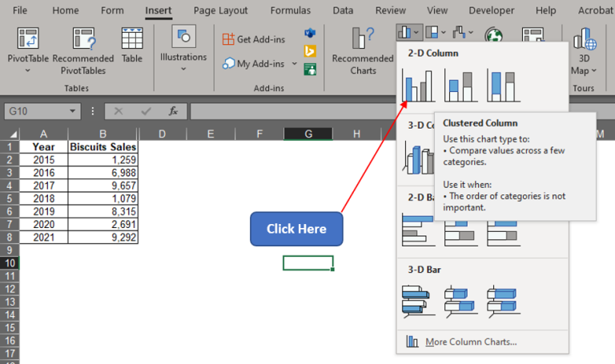Click the Select All corner triangle
This screenshot has width=615, height=364.
click(x=14, y=134)
